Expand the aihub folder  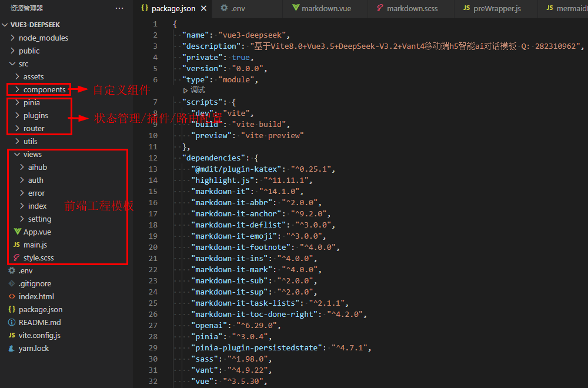pos(22,167)
